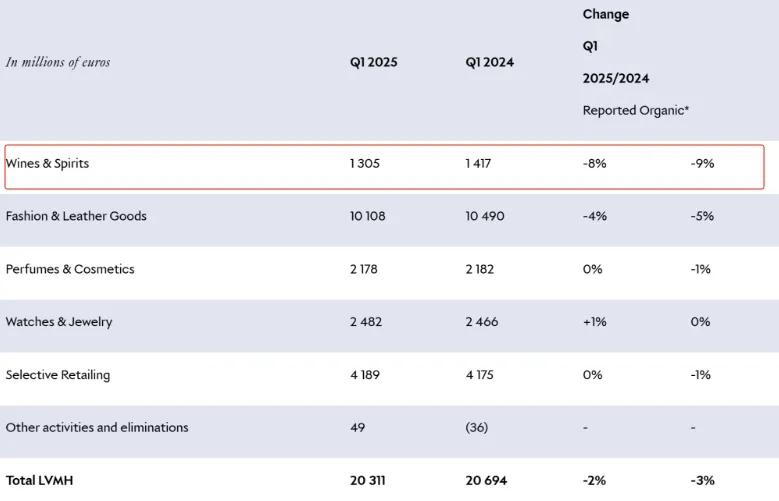Click the Total LVMH row label
Viewport: 779px width, 501px height.
40,480
